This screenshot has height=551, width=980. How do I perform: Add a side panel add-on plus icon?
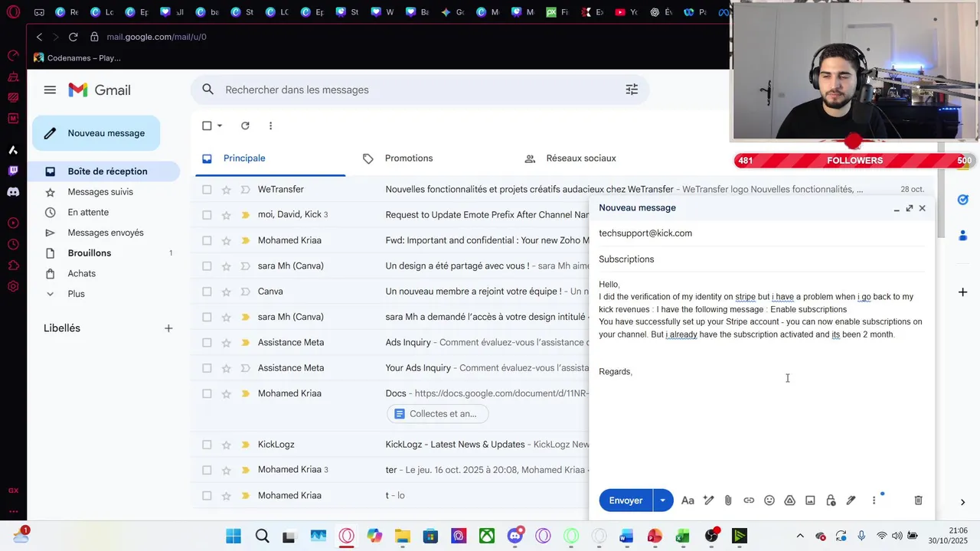(x=963, y=292)
